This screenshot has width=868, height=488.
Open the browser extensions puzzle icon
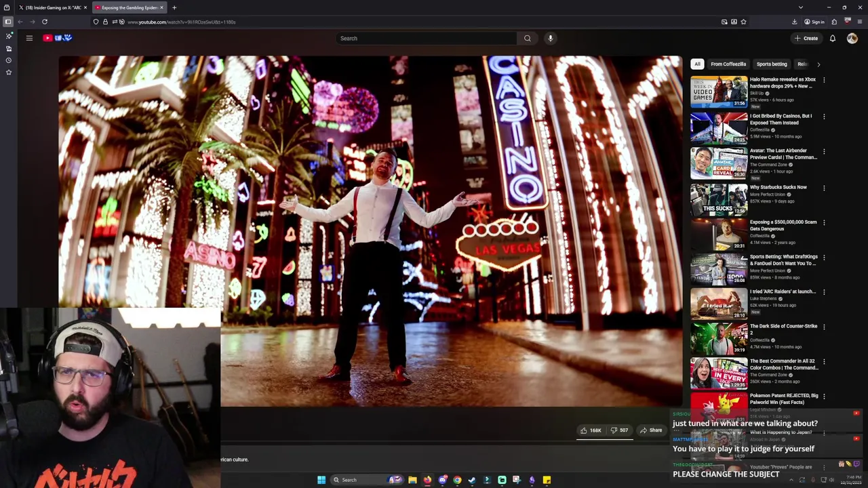[x=834, y=22]
